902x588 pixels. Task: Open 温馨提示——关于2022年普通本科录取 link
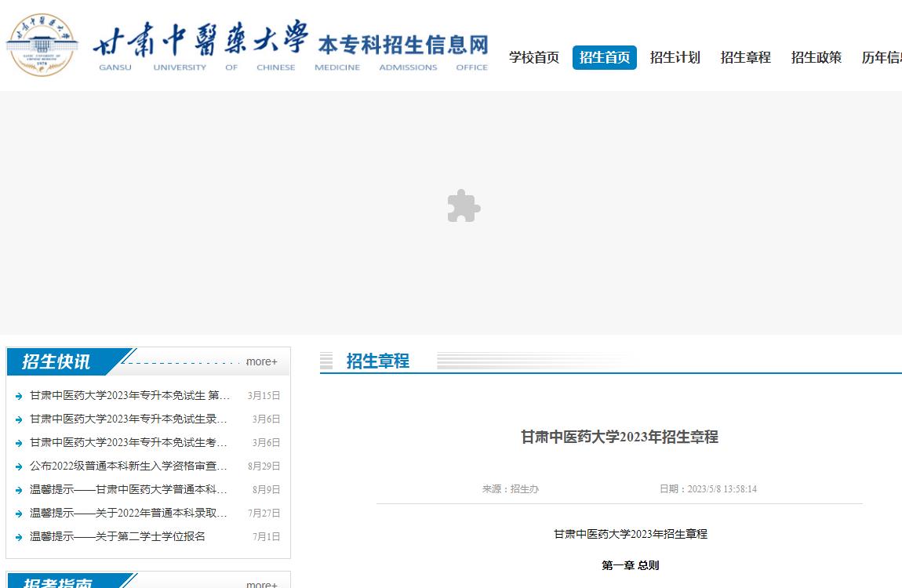click(x=129, y=514)
